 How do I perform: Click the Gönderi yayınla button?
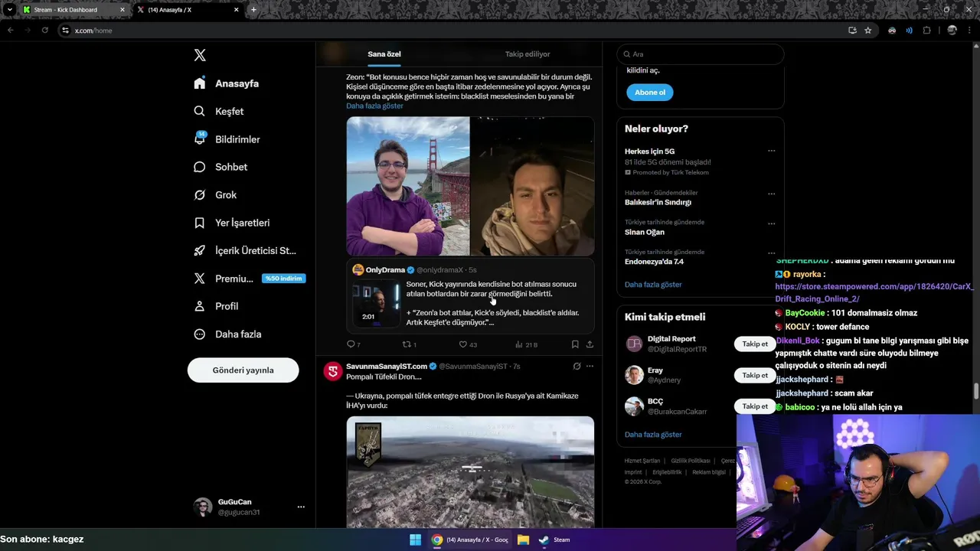(243, 370)
